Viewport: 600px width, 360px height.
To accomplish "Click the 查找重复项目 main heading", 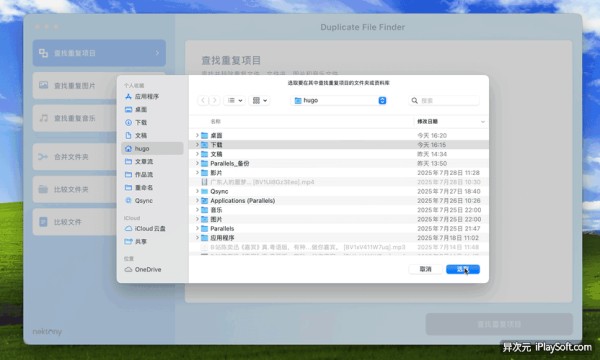I will pos(231,60).
